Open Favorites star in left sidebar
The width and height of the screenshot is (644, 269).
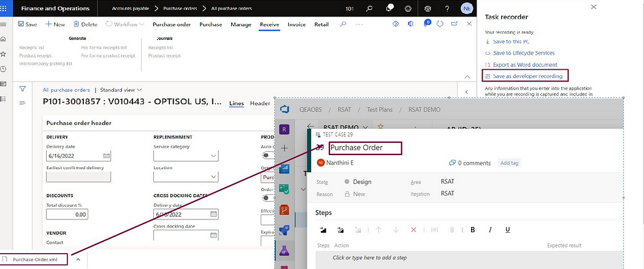pos(3,54)
